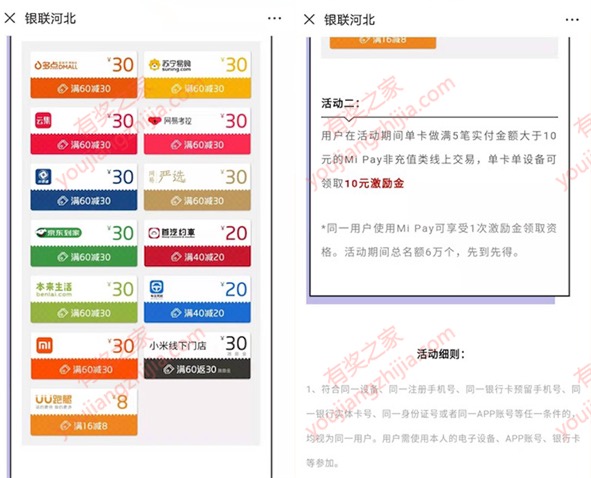Tap the 满40减20 bar under 首汽约车
The height and width of the screenshot is (478, 591).
coord(197,257)
